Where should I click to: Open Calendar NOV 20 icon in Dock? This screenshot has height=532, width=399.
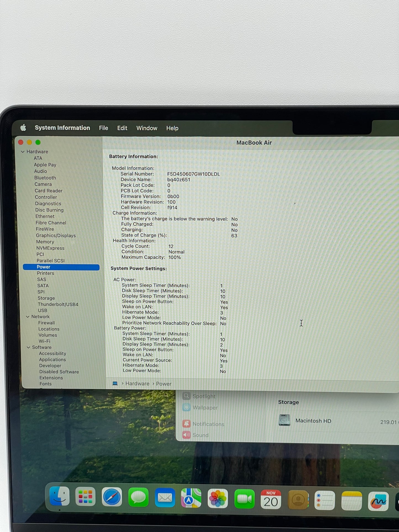pos(271,499)
